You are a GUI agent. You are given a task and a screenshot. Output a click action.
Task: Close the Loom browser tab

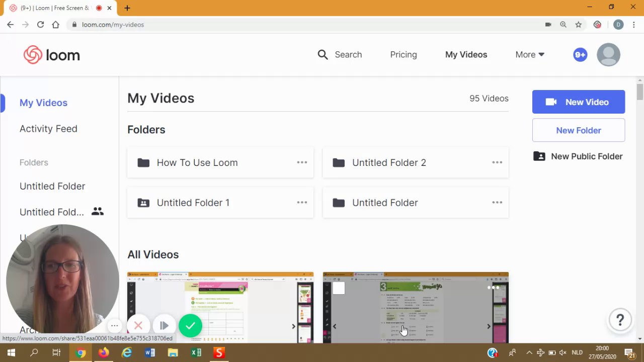click(x=109, y=8)
